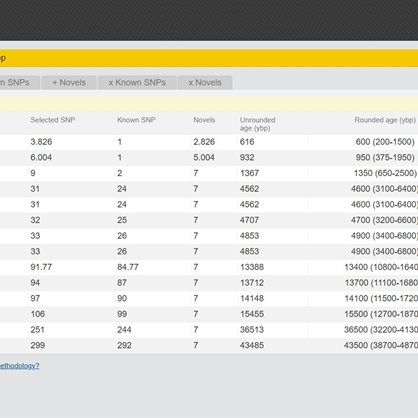Open the 'x Novels' tab

click(x=205, y=83)
